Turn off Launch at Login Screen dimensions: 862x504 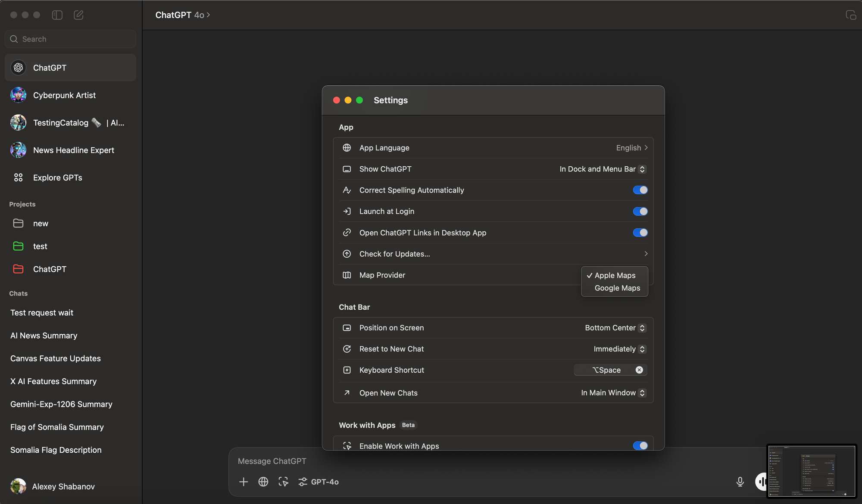tap(640, 212)
